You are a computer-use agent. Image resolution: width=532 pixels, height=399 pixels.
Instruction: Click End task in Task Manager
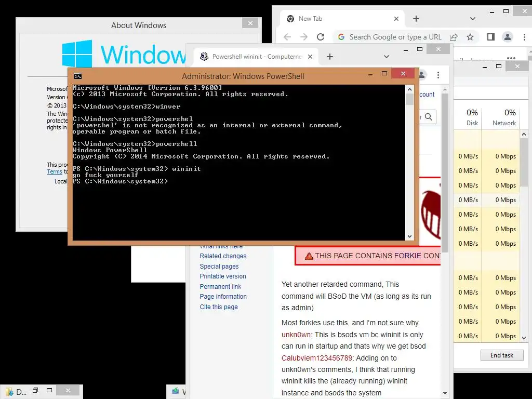[x=501, y=355]
